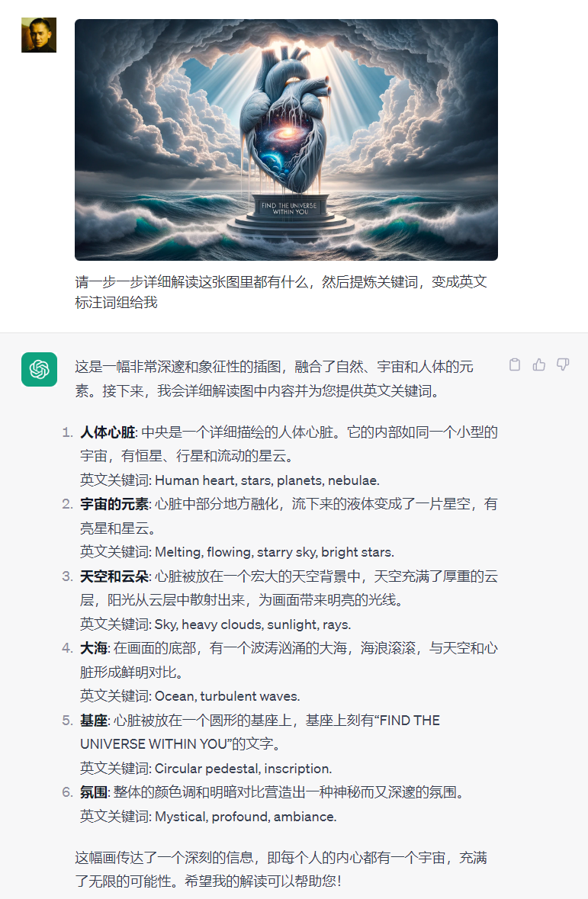588x899 pixels.
Task: Click the keywords line Ocean, turbulent waves
Action: pos(190,696)
